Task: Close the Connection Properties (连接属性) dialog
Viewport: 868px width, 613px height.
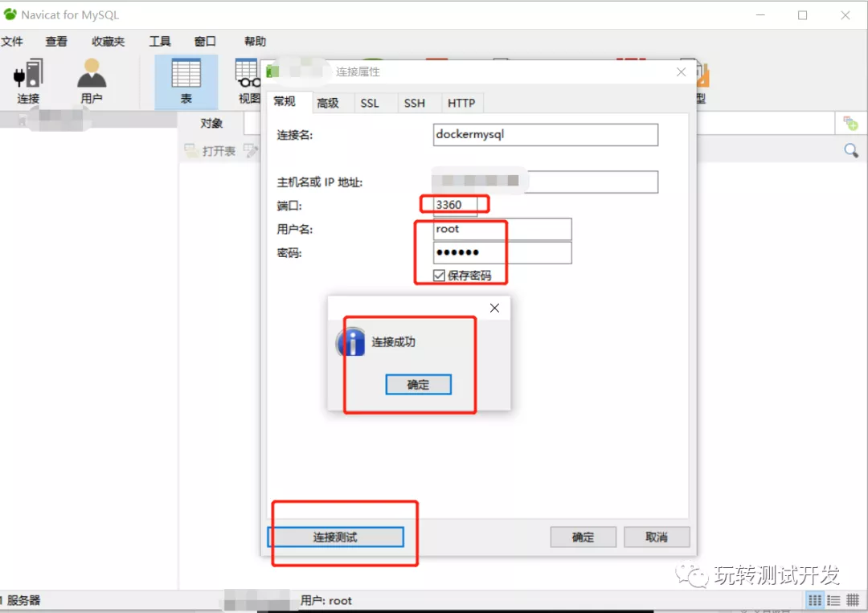Action: 681,72
